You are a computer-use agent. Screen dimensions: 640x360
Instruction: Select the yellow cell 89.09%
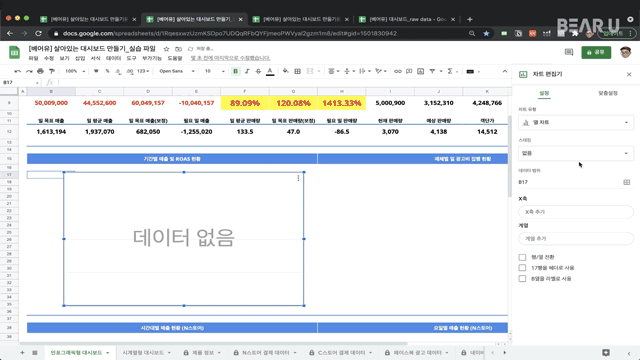pyautogui.click(x=245, y=103)
